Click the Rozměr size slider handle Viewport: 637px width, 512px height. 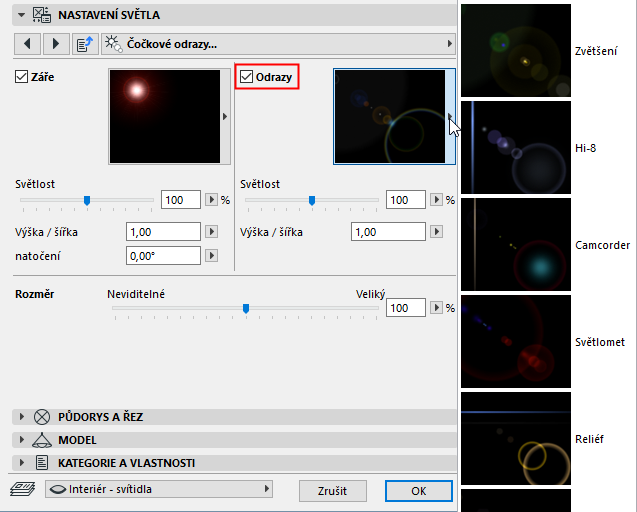click(246, 308)
